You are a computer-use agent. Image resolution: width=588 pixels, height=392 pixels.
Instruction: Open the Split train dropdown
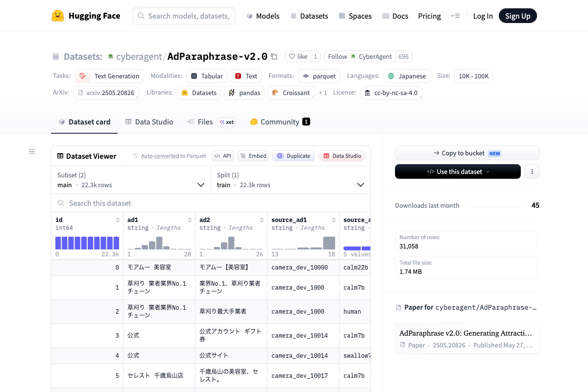click(291, 180)
